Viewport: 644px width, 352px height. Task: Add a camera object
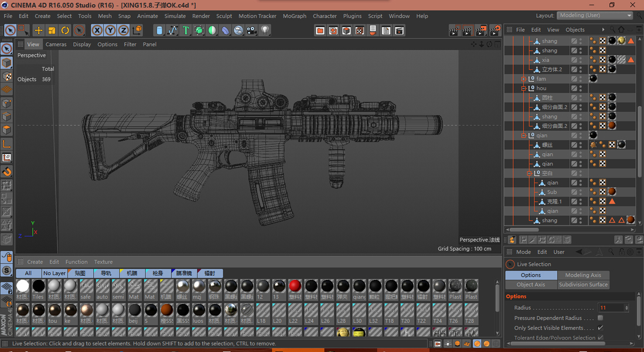coord(251,30)
